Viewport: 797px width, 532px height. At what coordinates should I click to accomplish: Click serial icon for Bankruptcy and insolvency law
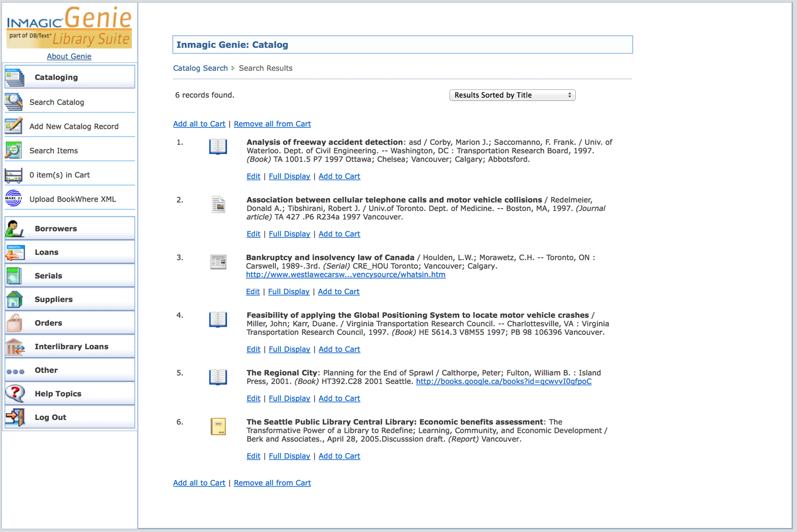point(218,262)
